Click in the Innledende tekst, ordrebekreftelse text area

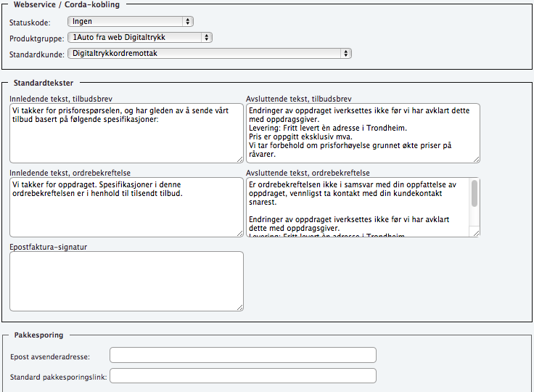pos(126,207)
